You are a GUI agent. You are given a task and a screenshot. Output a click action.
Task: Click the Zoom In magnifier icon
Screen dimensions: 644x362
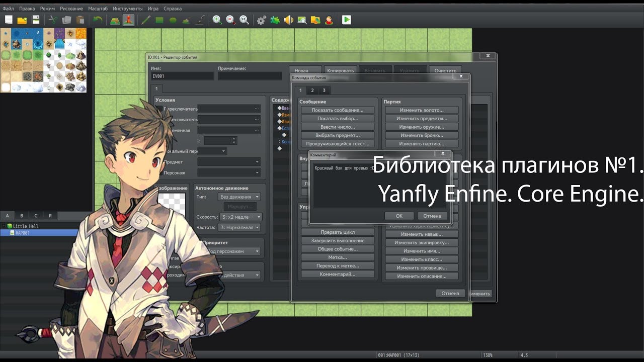[x=217, y=20]
